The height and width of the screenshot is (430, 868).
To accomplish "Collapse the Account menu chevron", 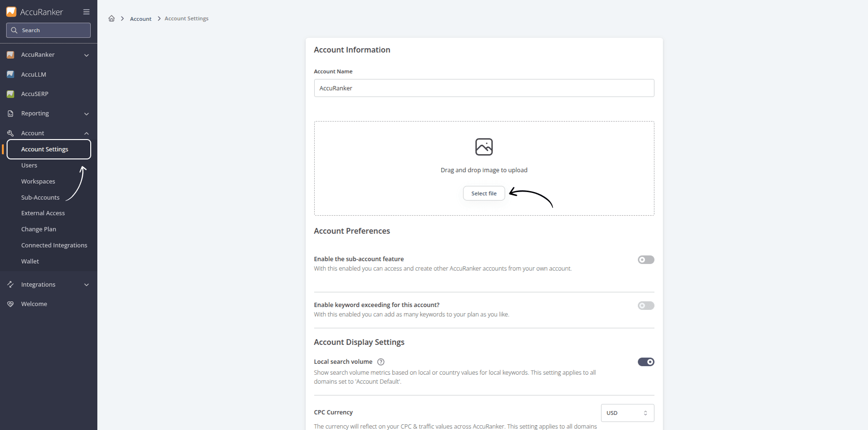I will coord(86,133).
